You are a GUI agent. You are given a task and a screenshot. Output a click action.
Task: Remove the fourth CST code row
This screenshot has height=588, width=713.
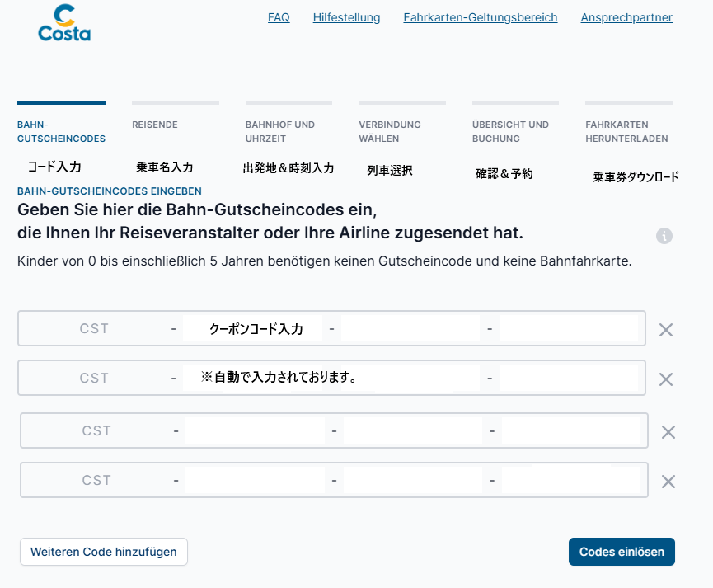pyautogui.click(x=668, y=482)
